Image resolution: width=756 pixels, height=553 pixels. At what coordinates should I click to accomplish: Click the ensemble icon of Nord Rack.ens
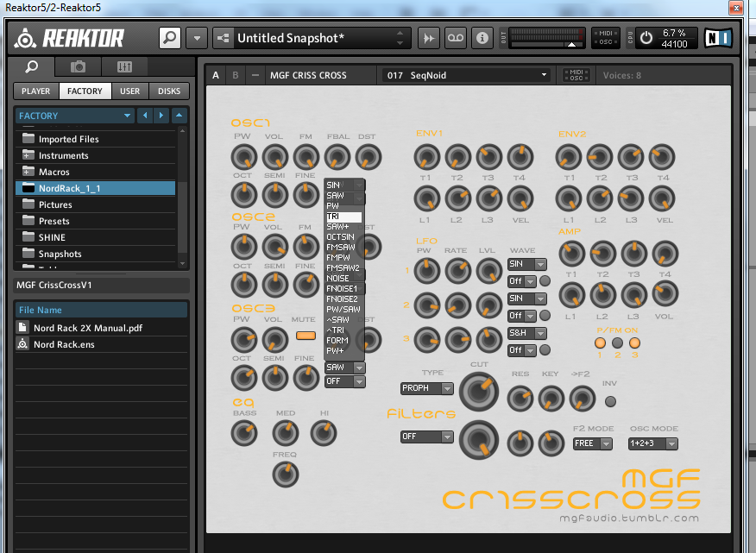(22, 344)
